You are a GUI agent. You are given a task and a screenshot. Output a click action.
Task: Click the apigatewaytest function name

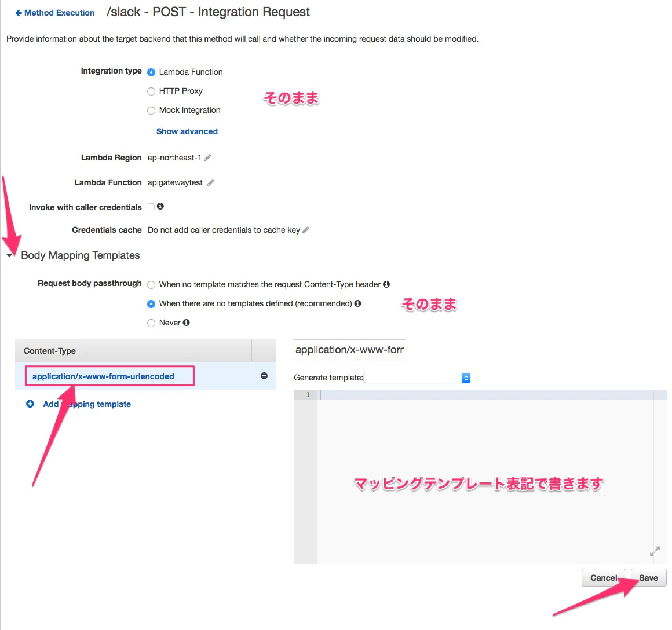click(175, 182)
